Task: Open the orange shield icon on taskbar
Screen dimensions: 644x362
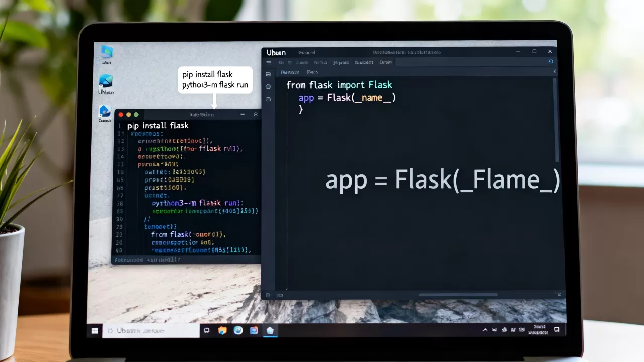Action: point(222,330)
